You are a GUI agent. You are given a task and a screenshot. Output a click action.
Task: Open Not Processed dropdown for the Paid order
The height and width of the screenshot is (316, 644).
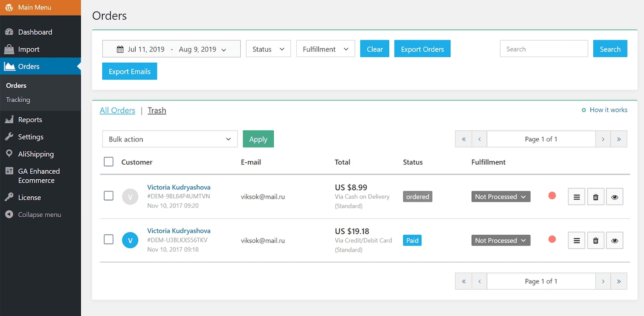[500, 240]
